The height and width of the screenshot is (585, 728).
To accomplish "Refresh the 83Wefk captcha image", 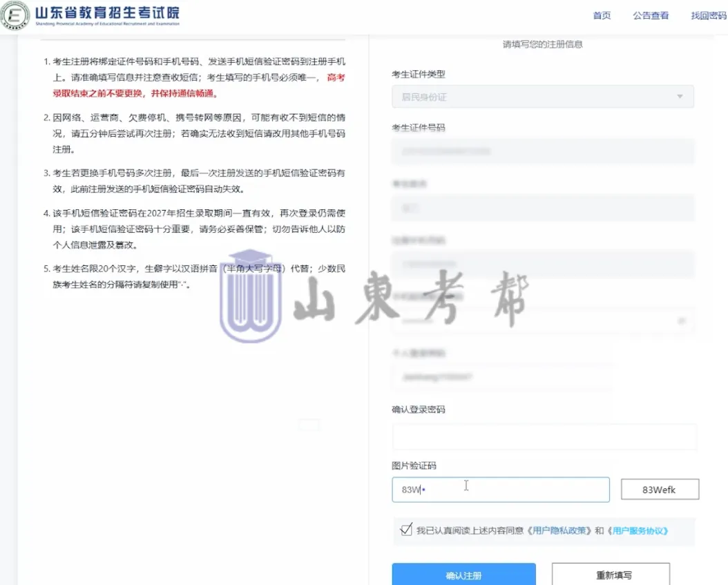I will 660,490.
